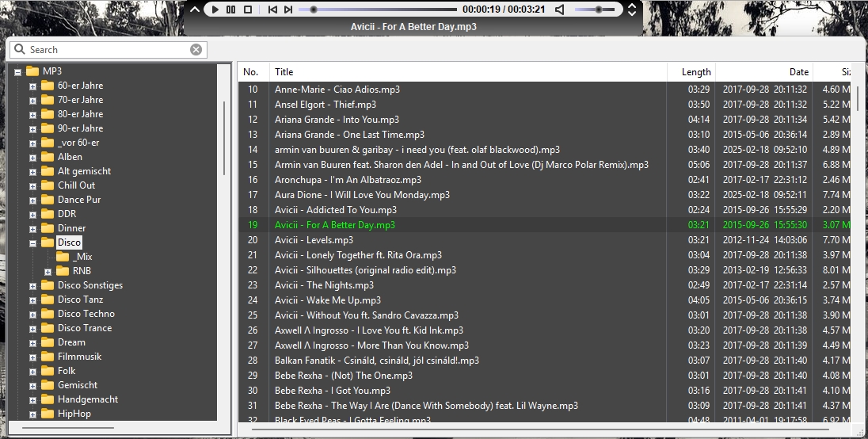Click the double-arrow icon right of volume
Image resolution: width=868 pixels, height=439 pixels.
(632, 10)
